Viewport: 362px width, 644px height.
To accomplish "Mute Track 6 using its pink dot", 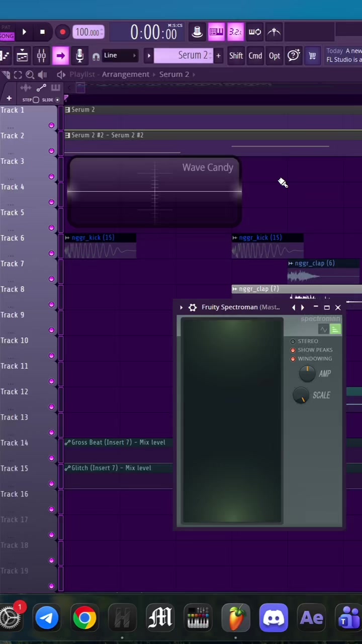I will coord(51,253).
